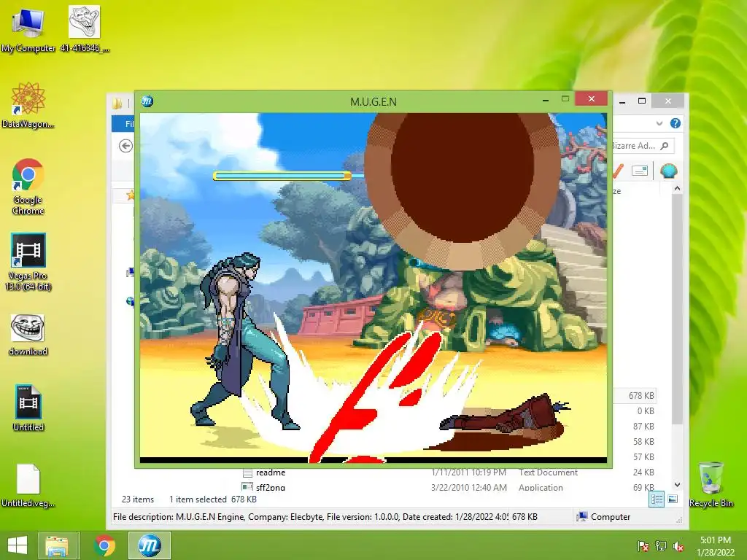Image resolution: width=747 pixels, height=560 pixels.
Task: Click the player life bar in M.U.G.E.N
Action: [x=282, y=176]
